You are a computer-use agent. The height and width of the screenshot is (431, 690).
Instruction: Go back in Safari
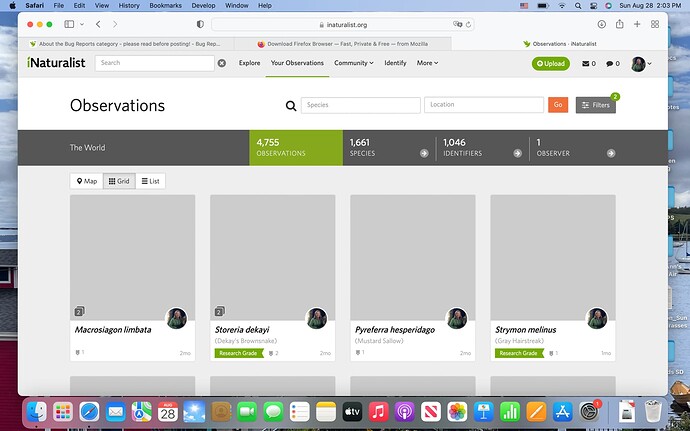pyautogui.click(x=98, y=25)
